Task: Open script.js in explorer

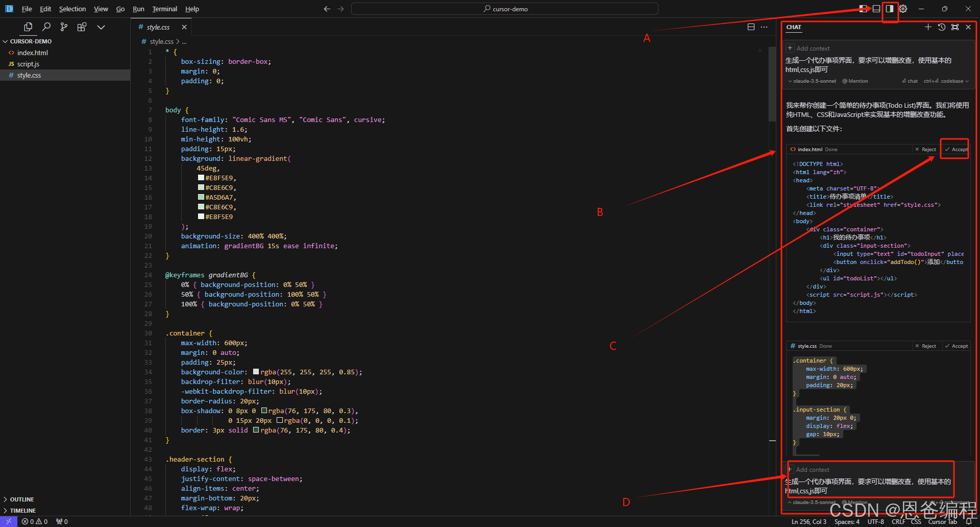Action: [x=28, y=64]
